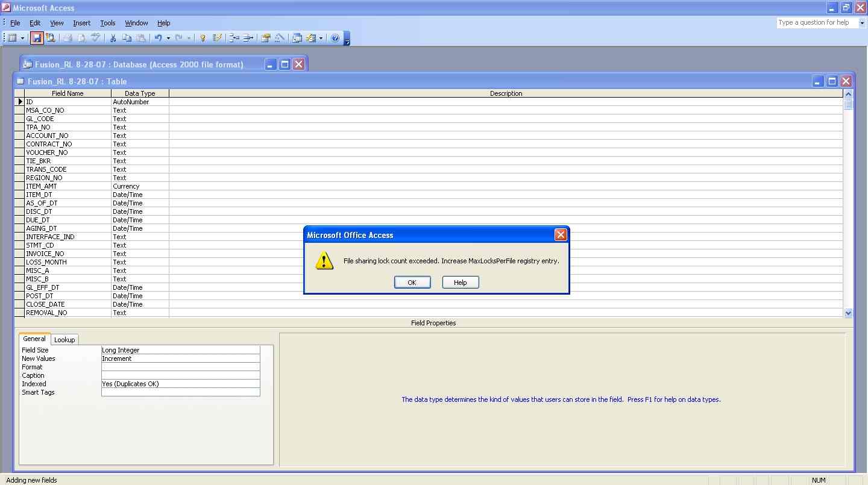This screenshot has height=485, width=868.
Task: Select the General properties tab
Action: point(34,339)
